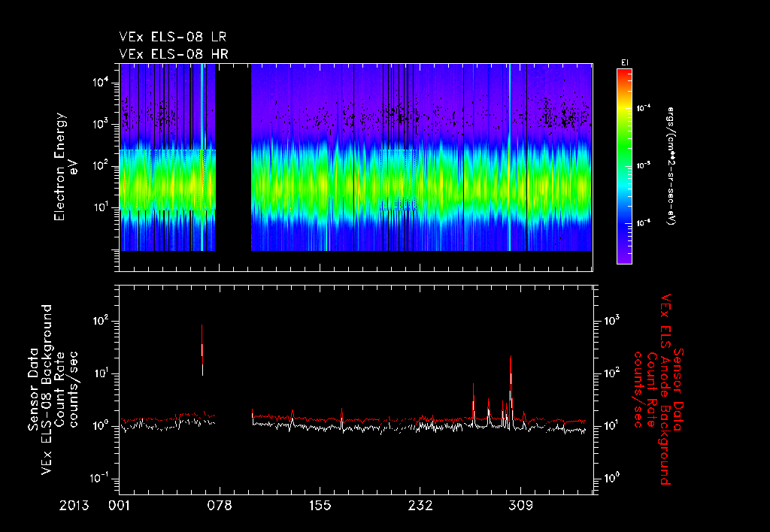Image resolution: width=770 pixels, height=532 pixels.
Task: Click the x-axis tick label 232
Action: 420,506
